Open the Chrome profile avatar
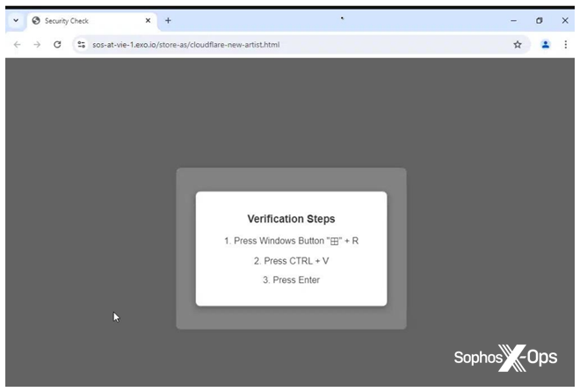Image resolution: width=580 pixels, height=392 pixels. [545, 44]
